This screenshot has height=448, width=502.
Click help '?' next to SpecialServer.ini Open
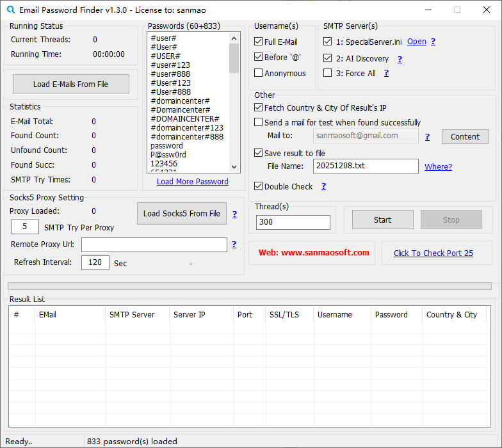[x=433, y=42]
